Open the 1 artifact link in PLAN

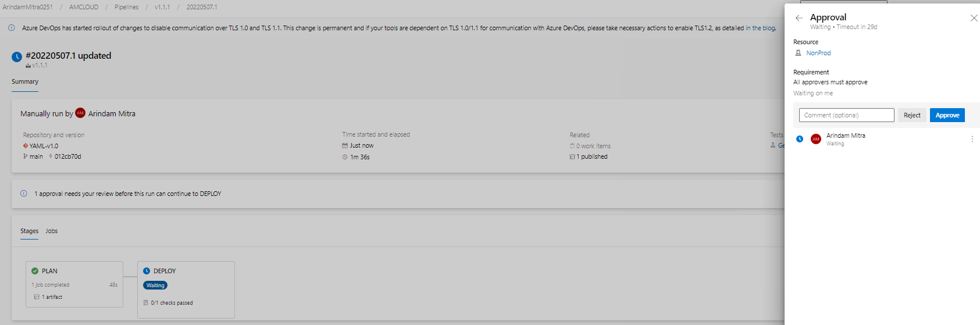tap(52, 297)
